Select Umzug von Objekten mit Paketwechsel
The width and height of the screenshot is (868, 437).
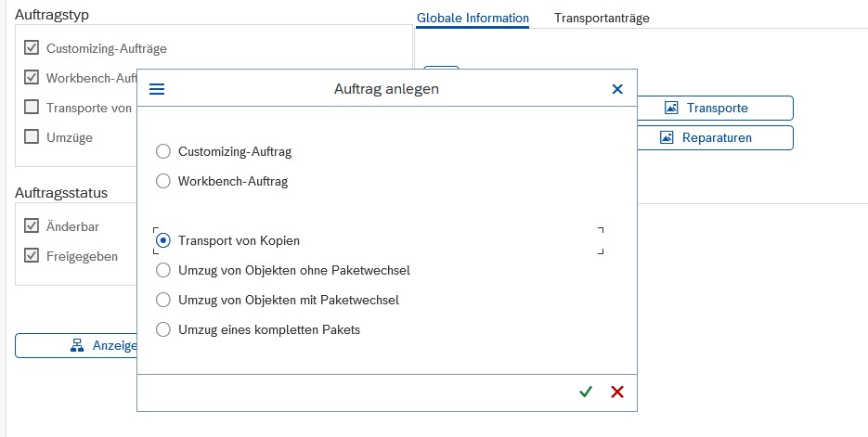coord(163,300)
